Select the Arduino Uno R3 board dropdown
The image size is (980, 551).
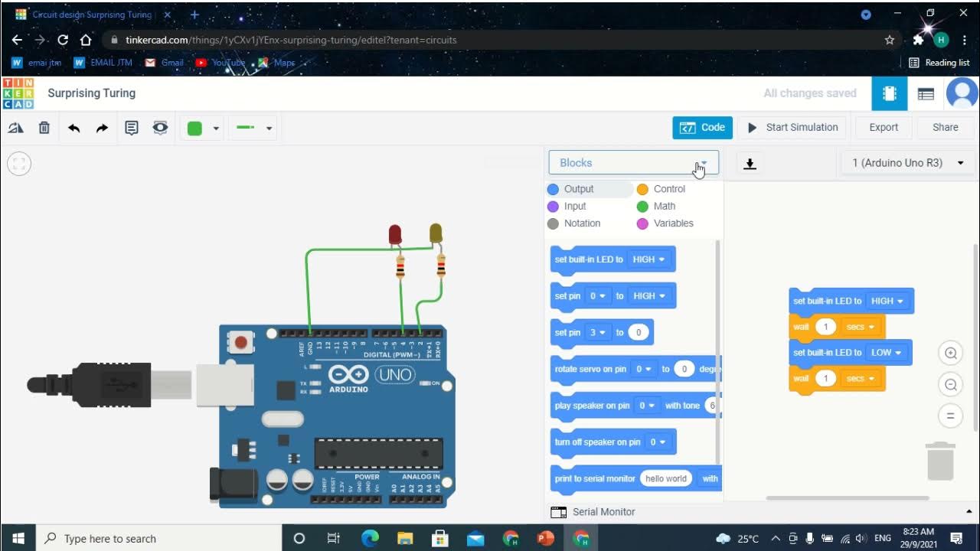(x=908, y=163)
